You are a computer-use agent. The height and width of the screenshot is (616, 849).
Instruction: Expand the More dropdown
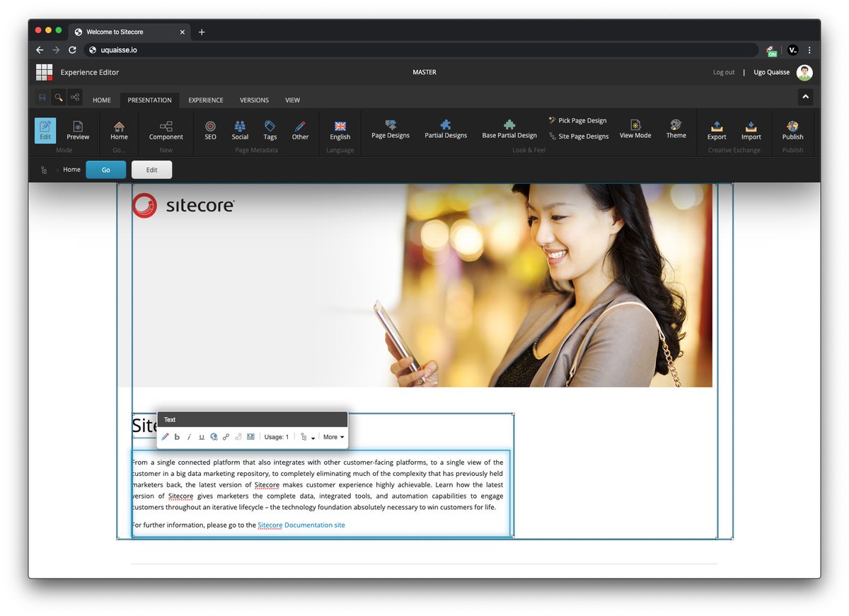pyautogui.click(x=334, y=437)
